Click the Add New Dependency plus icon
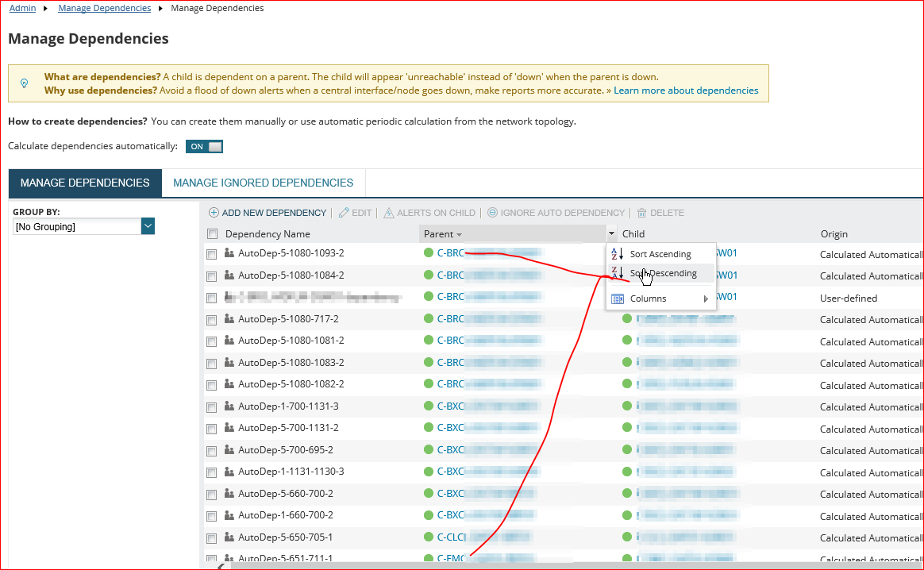The image size is (924, 570). (x=214, y=213)
